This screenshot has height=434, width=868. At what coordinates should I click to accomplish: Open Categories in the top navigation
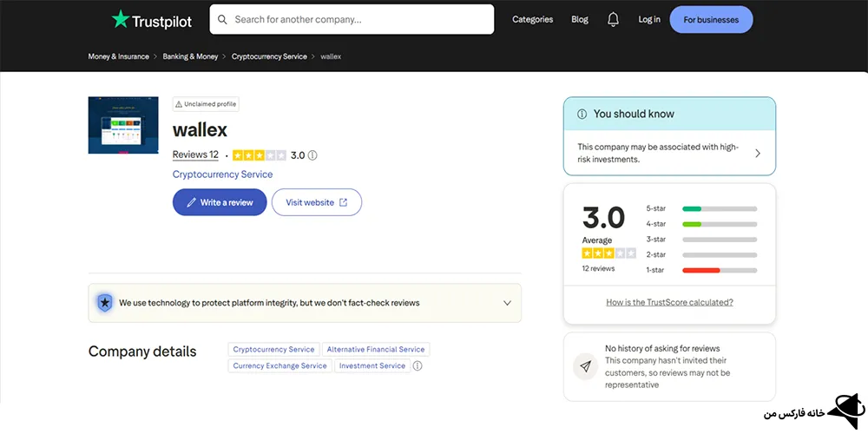[533, 19]
